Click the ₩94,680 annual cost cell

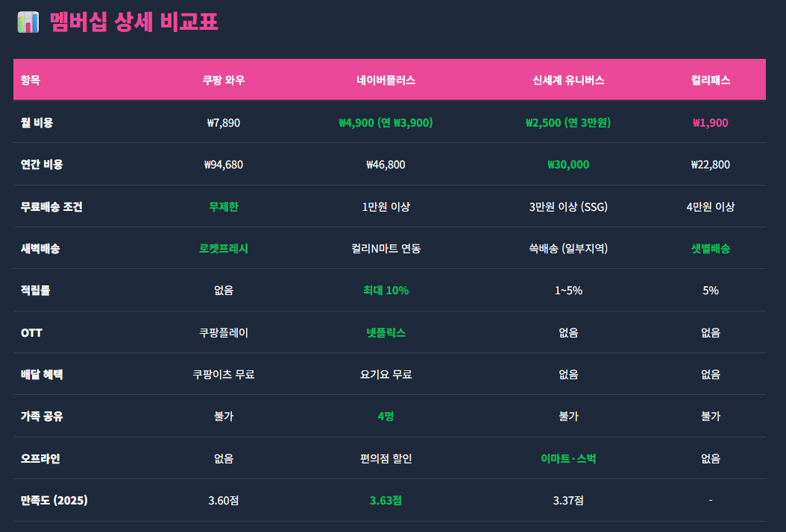point(224,165)
